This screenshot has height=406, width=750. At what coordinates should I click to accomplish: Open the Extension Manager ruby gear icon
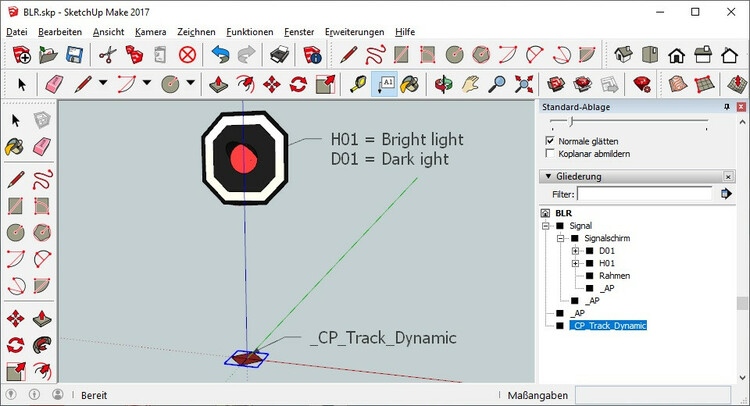click(x=641, y=84)
